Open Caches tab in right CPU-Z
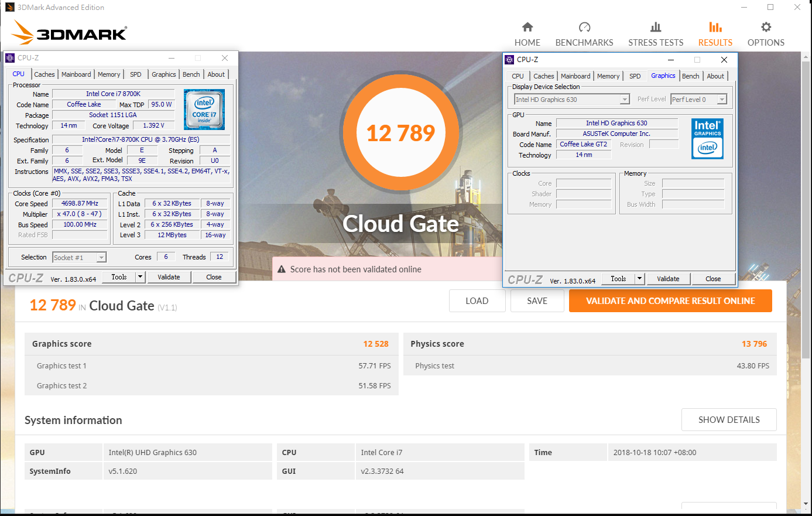Screen dimensions: 812x516 tap(544, 76)
